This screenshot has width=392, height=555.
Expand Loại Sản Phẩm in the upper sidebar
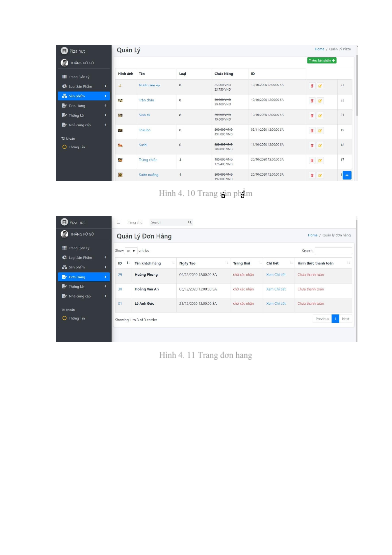[x=84, y=87]
